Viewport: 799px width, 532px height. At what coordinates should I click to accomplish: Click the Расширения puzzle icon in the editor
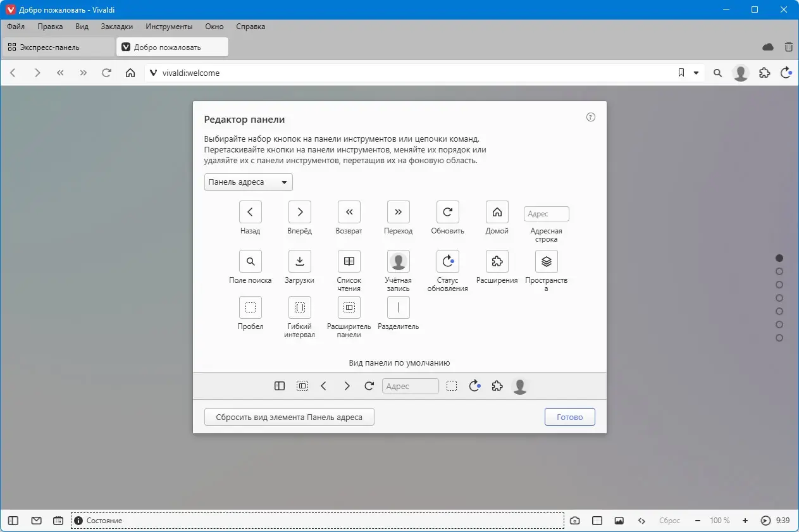(497, 261)
